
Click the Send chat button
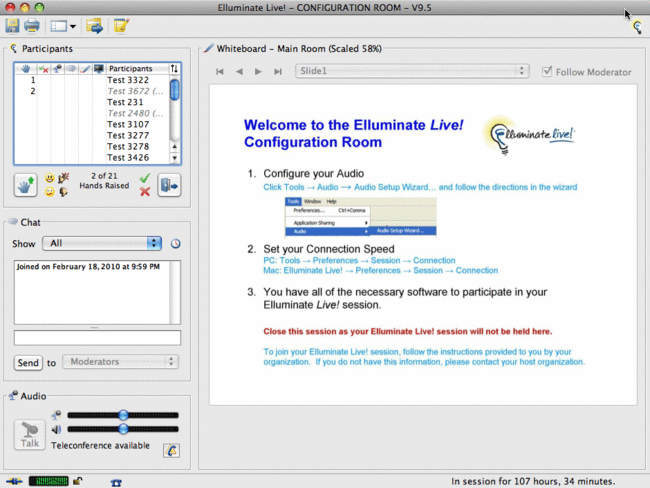click(x=28, y=362)
